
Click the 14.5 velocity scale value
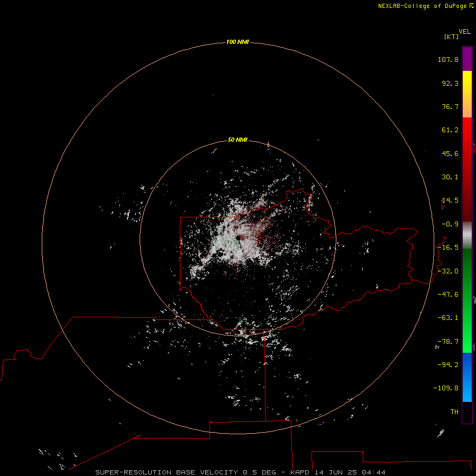pos(450,200)
